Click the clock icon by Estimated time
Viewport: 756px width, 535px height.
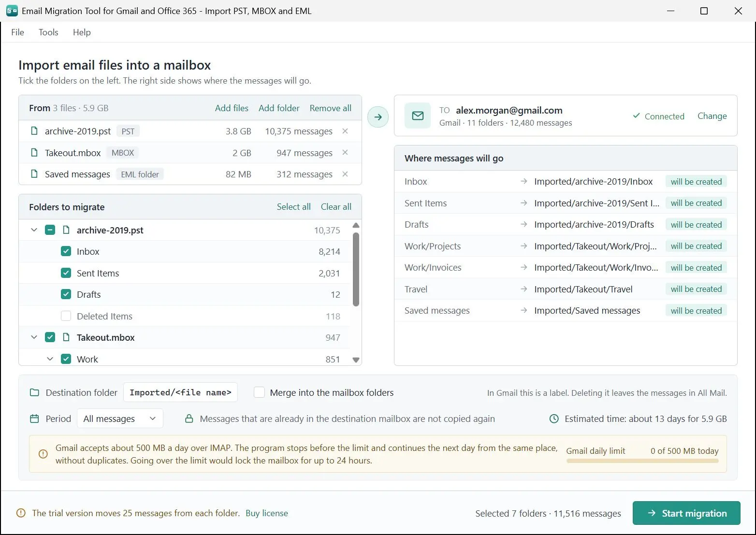tap(554, 419)
